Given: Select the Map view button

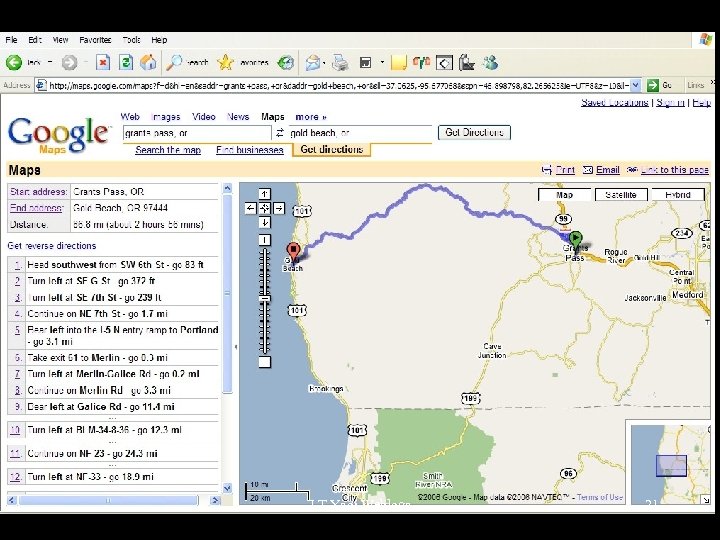Looking at the screenshot, I should coord(564,195).
